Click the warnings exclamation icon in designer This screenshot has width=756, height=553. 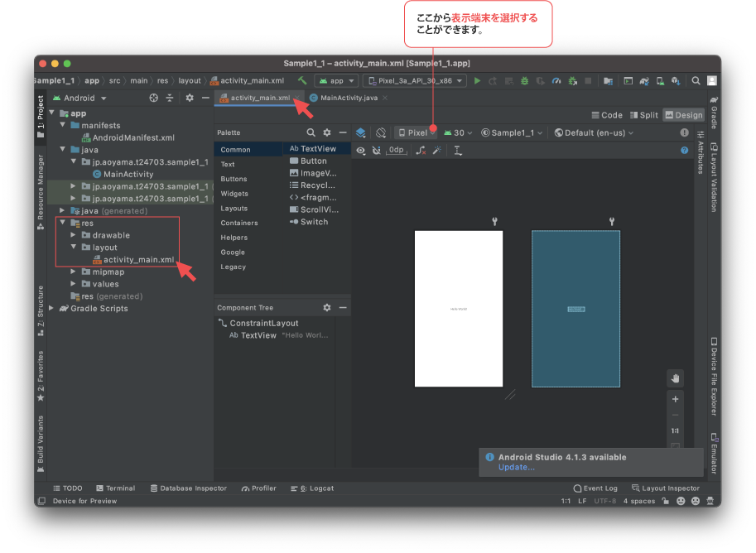click(684, 132)
